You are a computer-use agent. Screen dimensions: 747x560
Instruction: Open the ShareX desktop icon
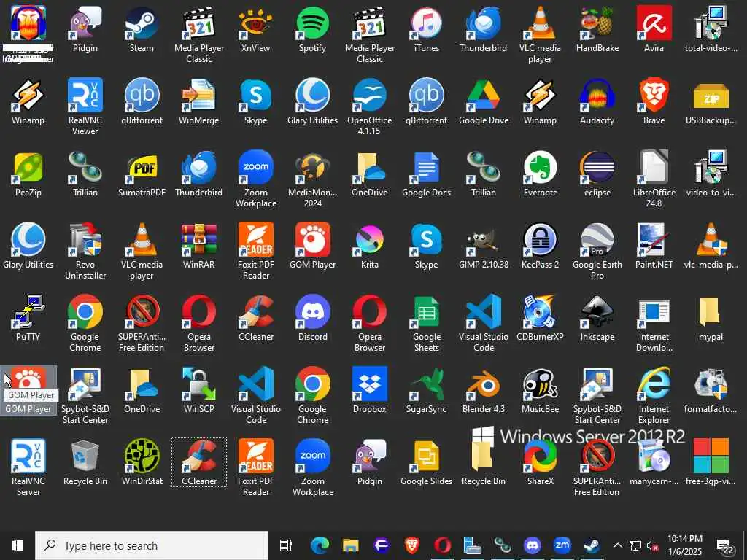(x=541, y=463)
